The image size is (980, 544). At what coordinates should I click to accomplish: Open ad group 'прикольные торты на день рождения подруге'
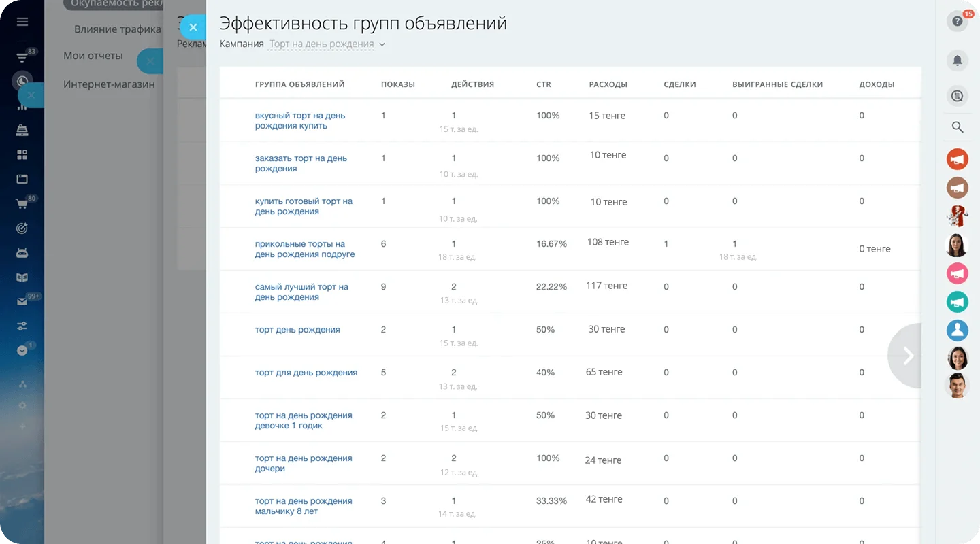coord(305,249)
